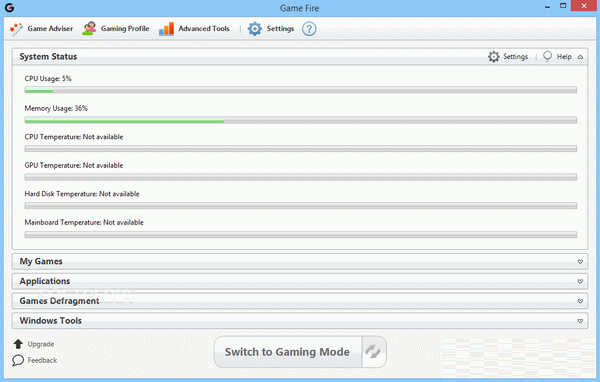This screenshot has width=600, height=382.
Task: Click the Windows Tools header title
Action: tap(51, 321)
